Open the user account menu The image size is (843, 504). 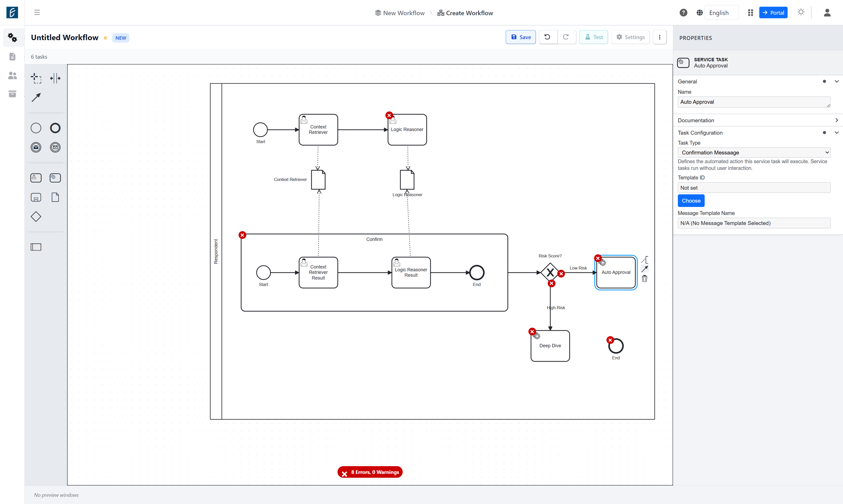[x=827, y=13]
